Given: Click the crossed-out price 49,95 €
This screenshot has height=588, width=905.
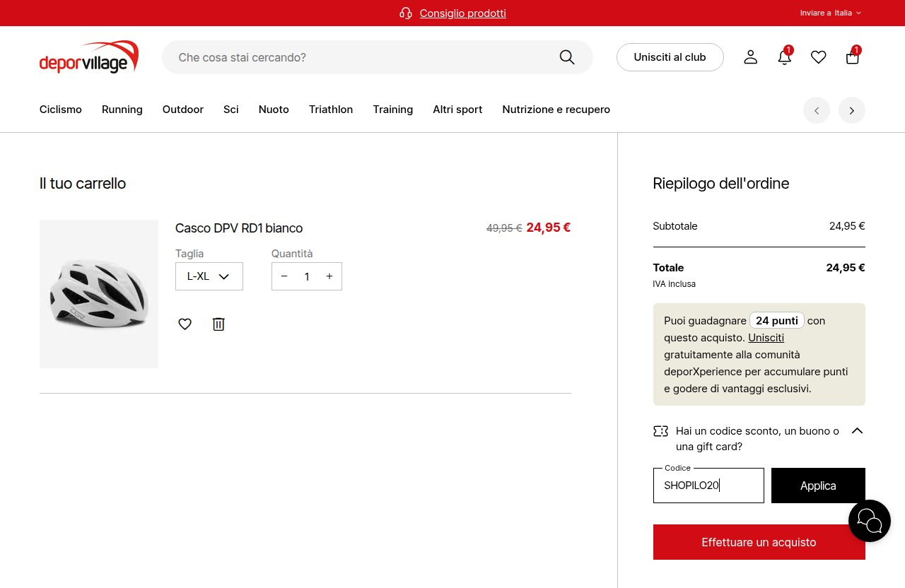Looking at the screenshot, I should pos(504,228).
